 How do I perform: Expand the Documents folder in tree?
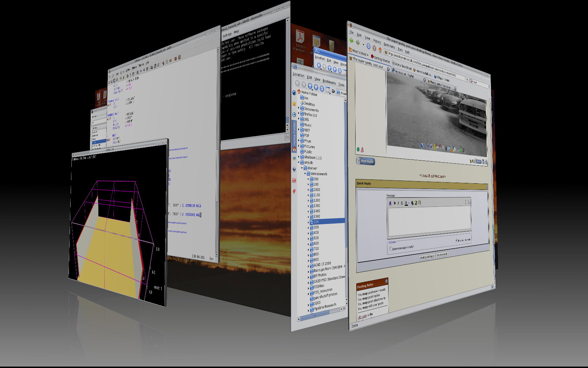pos(299,108)
